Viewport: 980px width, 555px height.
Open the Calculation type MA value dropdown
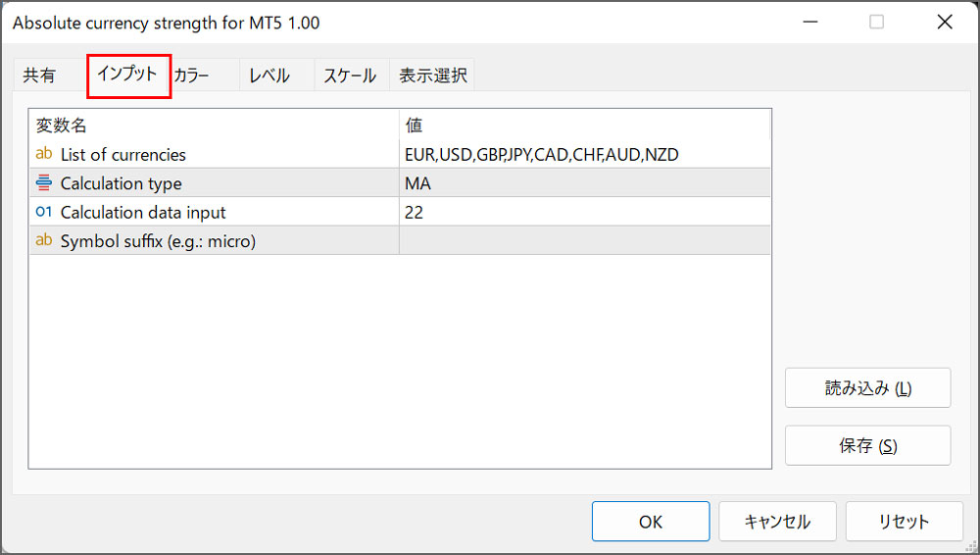[584, 182]
